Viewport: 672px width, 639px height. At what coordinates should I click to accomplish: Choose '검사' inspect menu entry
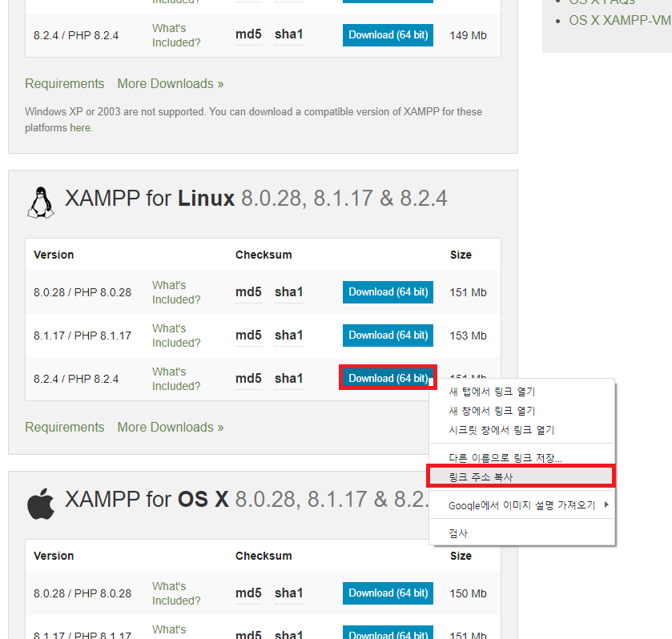click(x=522, y=533)
